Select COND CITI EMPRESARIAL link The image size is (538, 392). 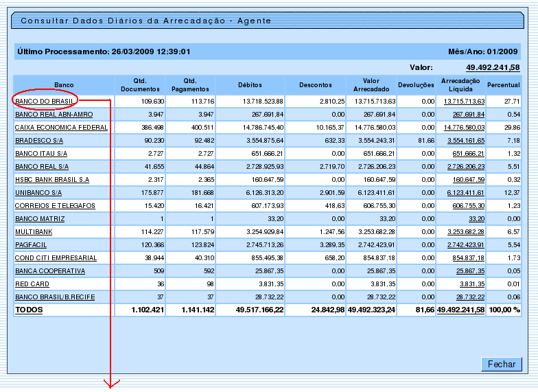(x=56, y=258)
